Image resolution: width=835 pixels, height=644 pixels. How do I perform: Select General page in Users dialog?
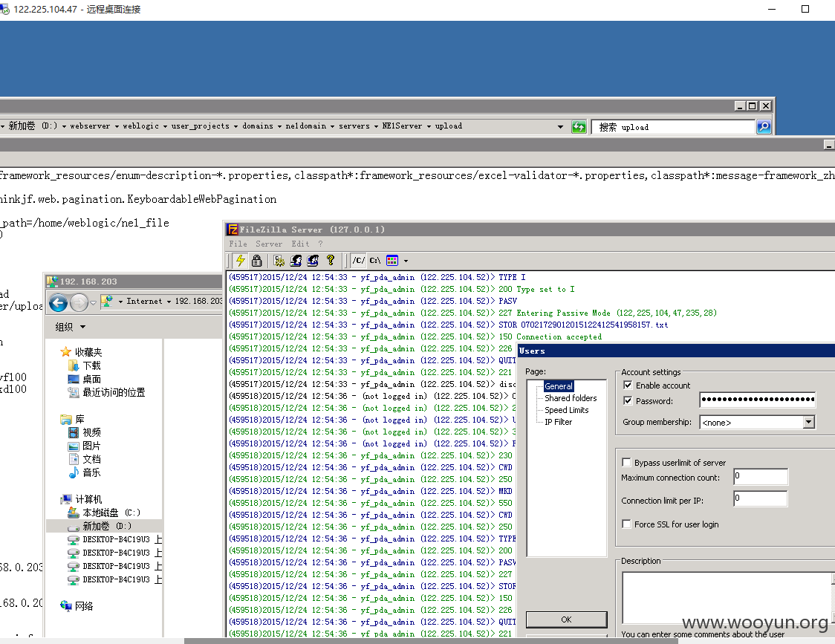pos(559,386)
